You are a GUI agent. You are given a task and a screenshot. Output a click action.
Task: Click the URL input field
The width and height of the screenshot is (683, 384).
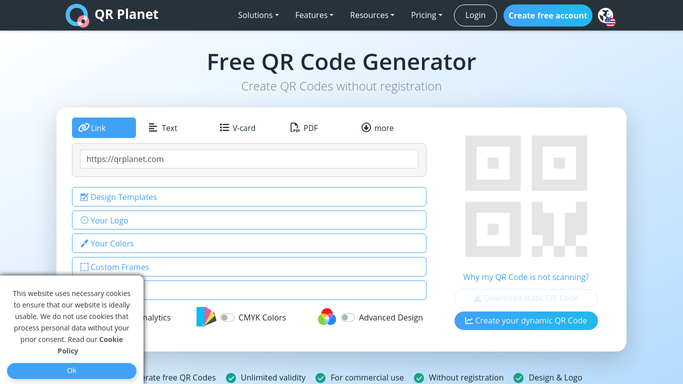click(x=249, y=159)
